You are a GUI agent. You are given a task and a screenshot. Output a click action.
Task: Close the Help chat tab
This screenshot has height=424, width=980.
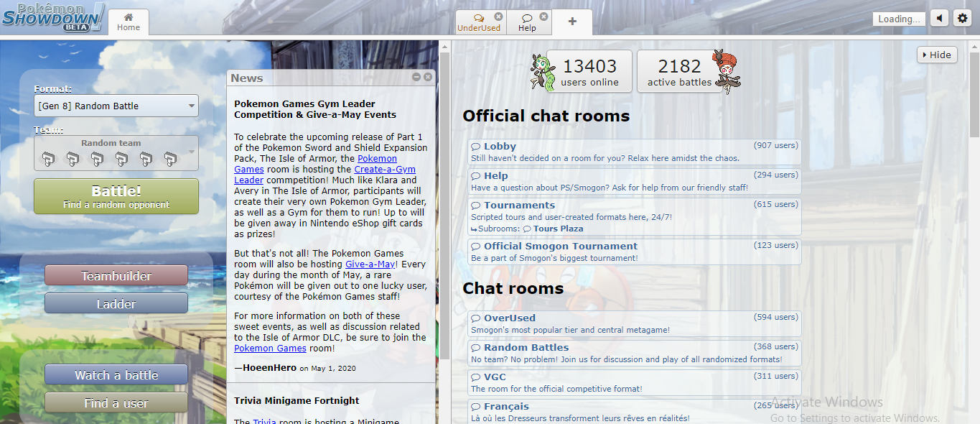click(x=543, y=17)
